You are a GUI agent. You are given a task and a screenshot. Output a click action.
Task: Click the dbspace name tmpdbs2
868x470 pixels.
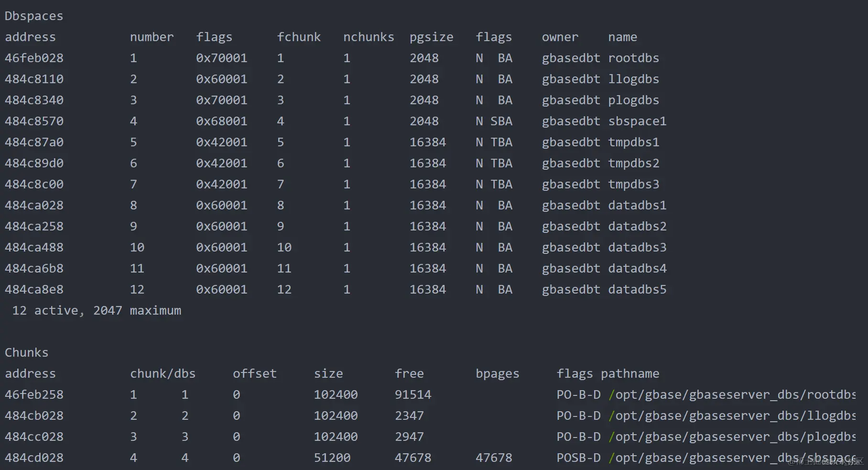(633, 164)
